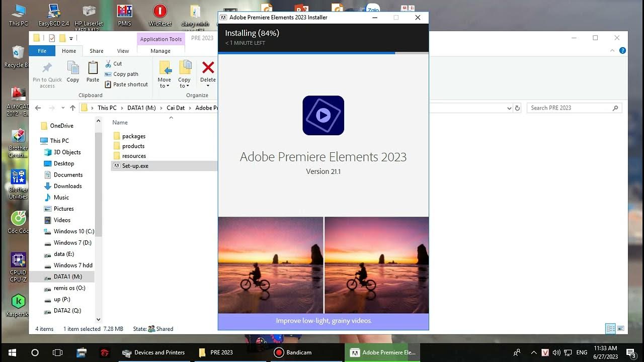Click the Cortana search circle on taskbar

35,352
